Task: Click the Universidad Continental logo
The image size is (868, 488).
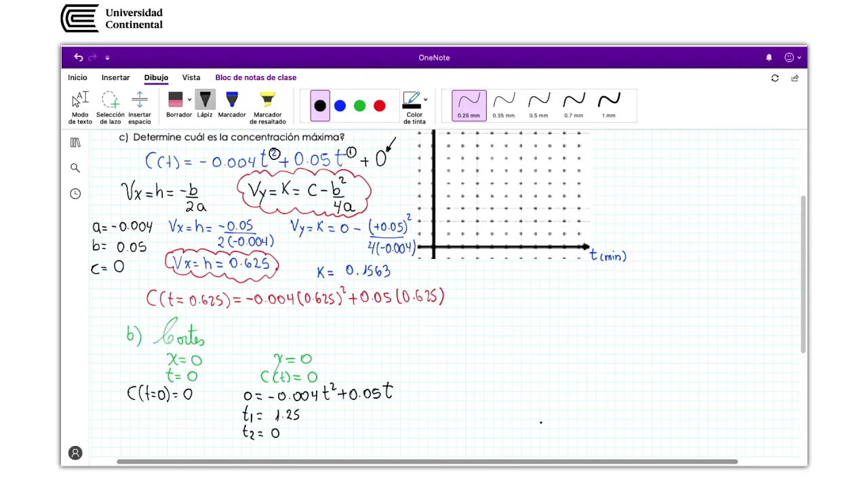Action: [x=112, y=18]
